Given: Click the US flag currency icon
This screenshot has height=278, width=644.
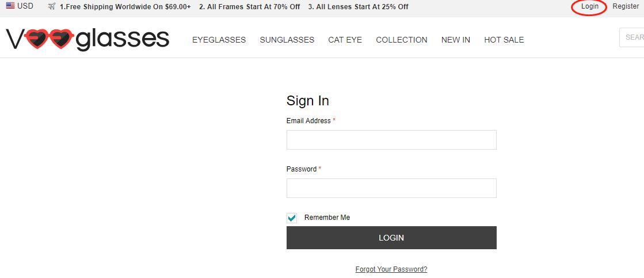Looking at the screenshot, I should click(x=10, y=6).
